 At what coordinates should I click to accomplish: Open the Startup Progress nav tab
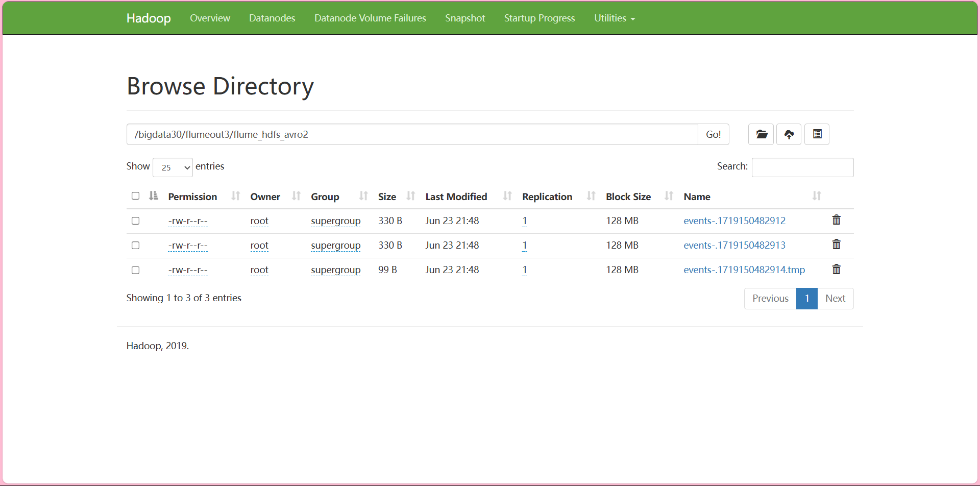[x=540, y=18]
